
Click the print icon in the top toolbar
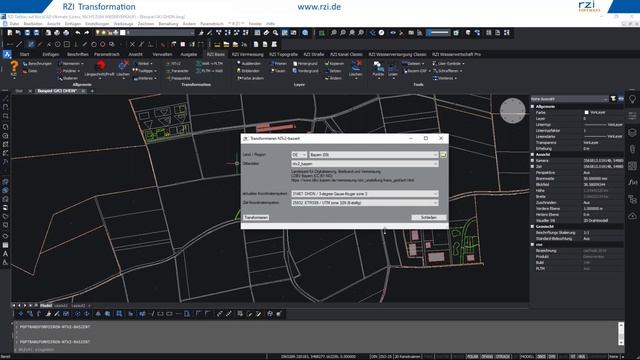(66, 33)
